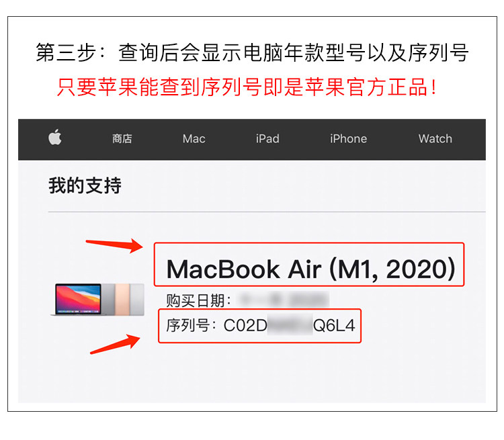Click the C02D serial number prefix

click(245, 326)
